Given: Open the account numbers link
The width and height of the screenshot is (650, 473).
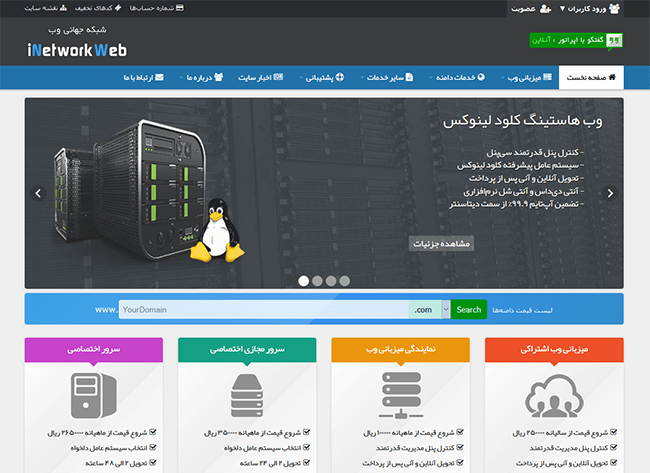Looking at the screenshot, I should point(157,8).
